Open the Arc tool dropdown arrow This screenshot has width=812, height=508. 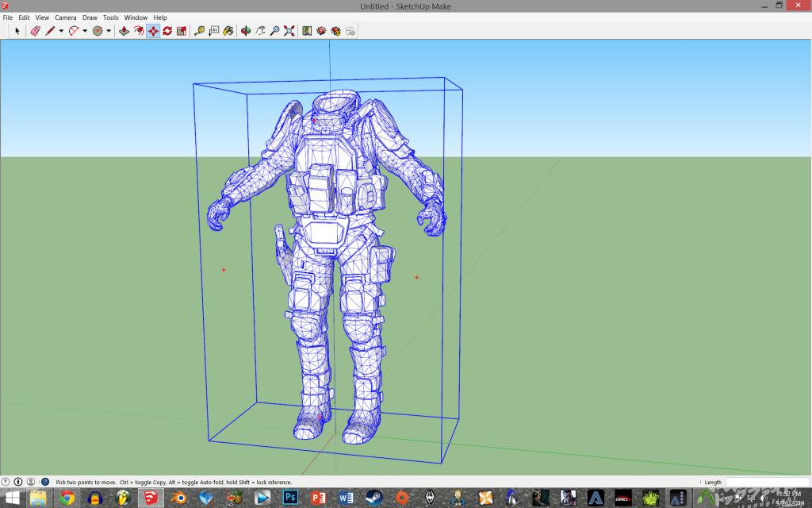coord(85,31)
